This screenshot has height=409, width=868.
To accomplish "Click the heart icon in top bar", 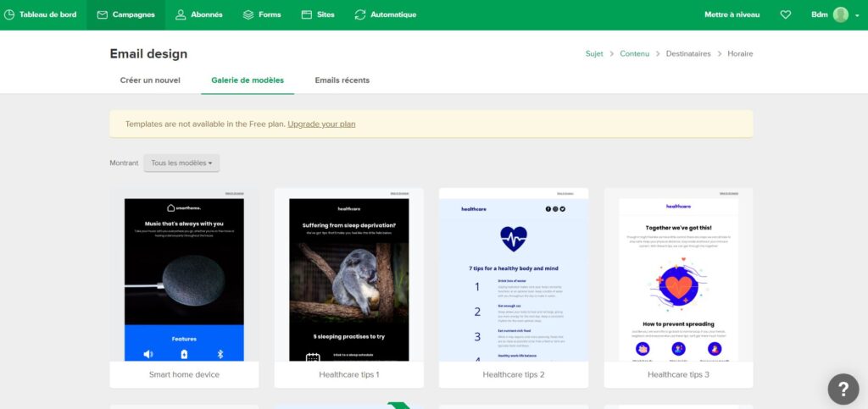I will click(x=785, y=14).
